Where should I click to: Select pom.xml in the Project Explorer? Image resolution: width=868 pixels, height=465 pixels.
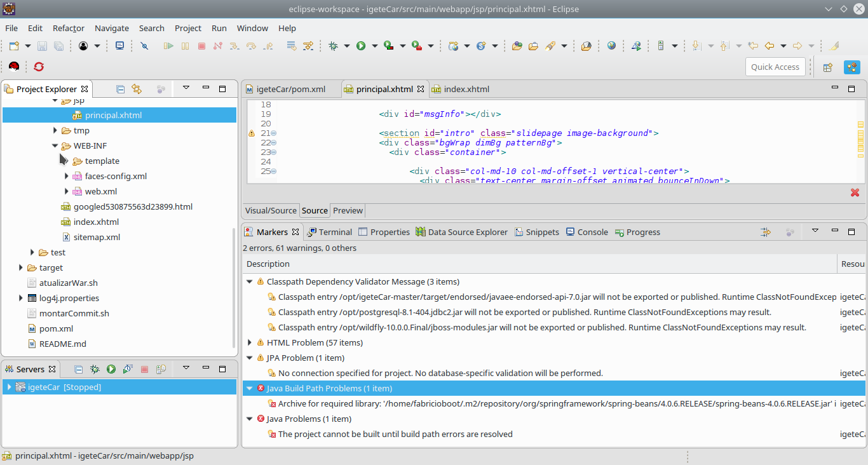coord(56,328)
